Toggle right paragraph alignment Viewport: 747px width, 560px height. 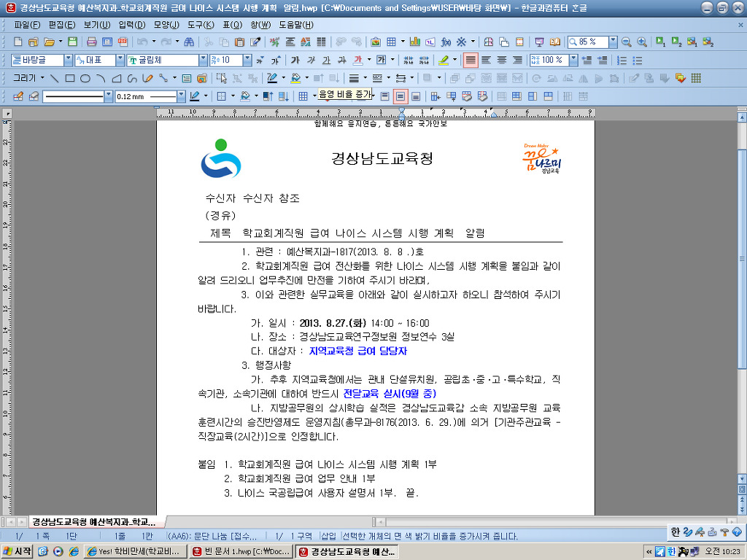(x=517, y=60)
